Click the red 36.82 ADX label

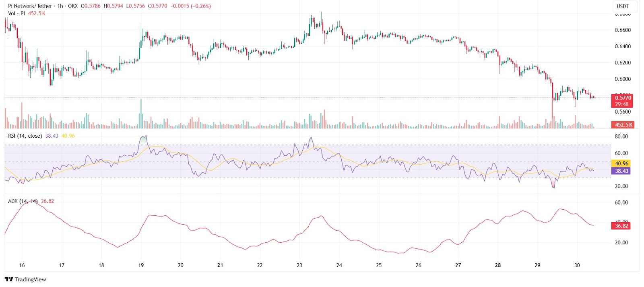click(621, 226)
